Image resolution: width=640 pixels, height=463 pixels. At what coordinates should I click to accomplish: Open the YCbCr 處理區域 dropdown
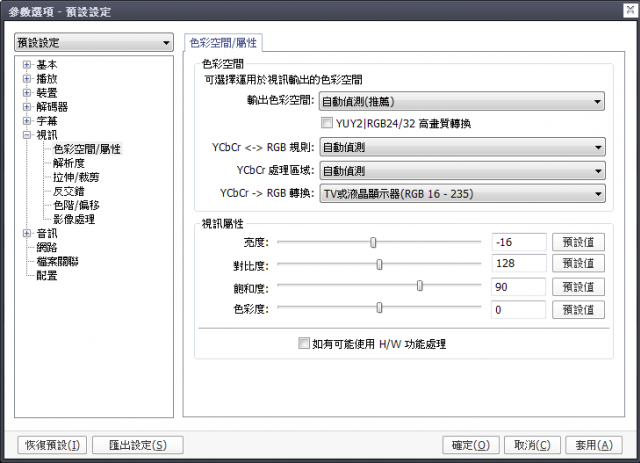point(462,171)
